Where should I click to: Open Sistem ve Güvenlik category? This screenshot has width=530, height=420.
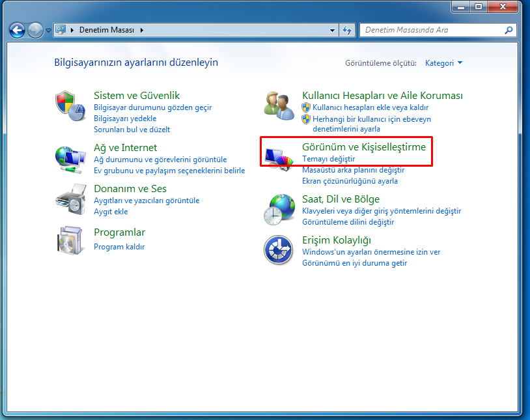click(x=137, y=95)
